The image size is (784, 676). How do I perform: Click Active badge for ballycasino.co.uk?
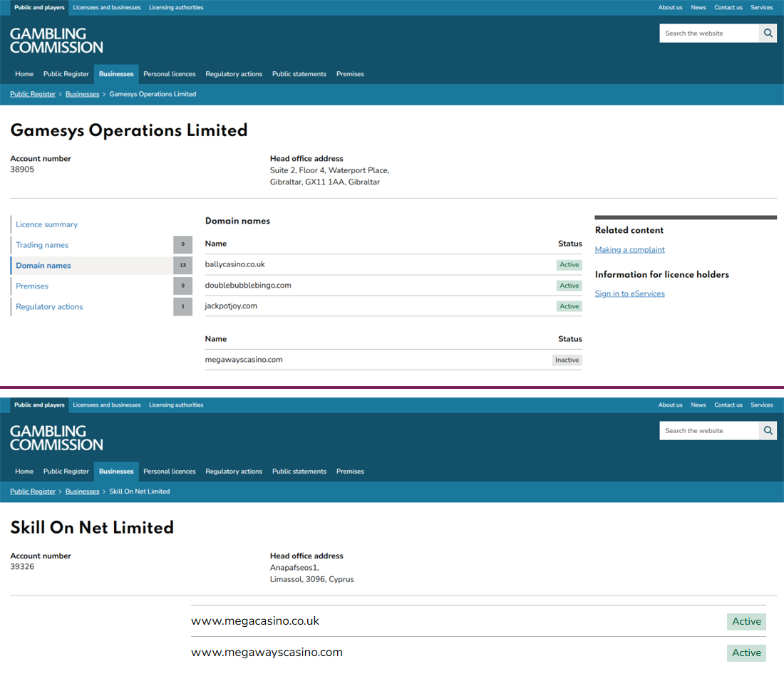[x=569, y=265]
